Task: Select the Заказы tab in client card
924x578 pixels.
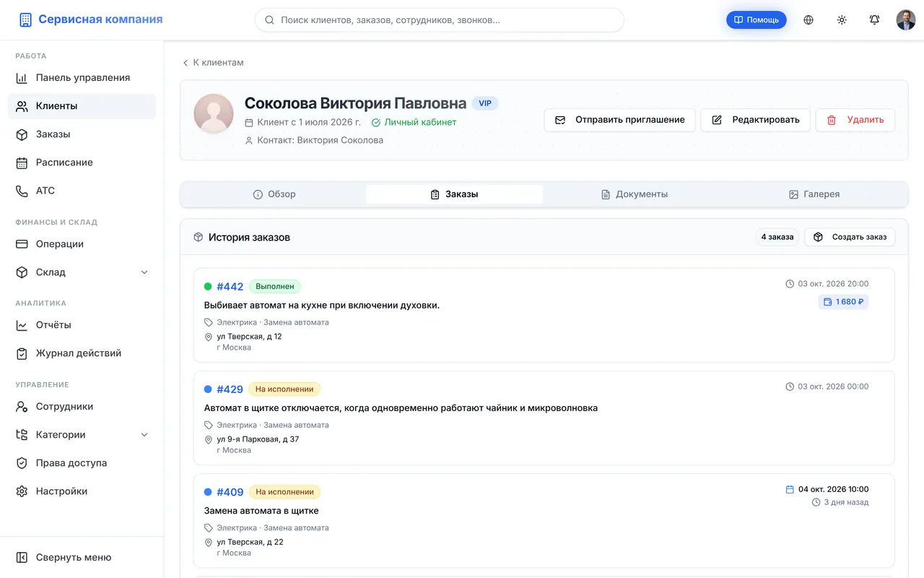Action: pyautogui.click(x=455, y=194)
